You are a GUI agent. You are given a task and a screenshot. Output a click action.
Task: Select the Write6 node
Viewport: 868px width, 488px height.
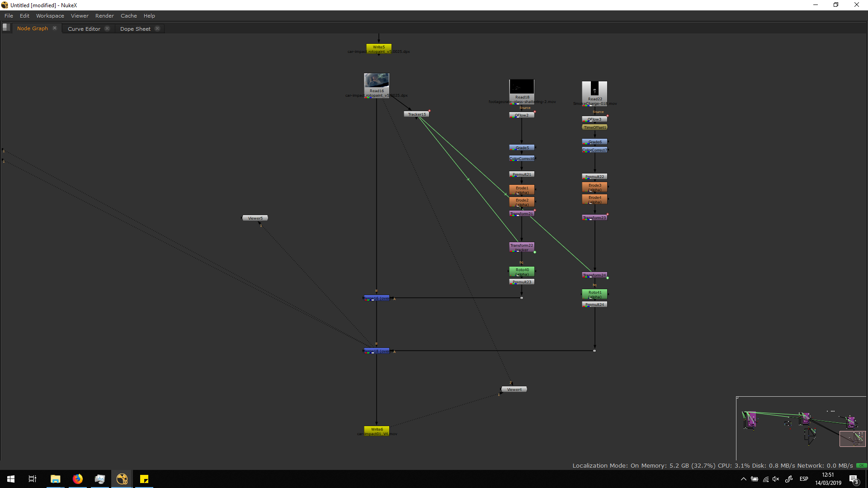(377, 429)
